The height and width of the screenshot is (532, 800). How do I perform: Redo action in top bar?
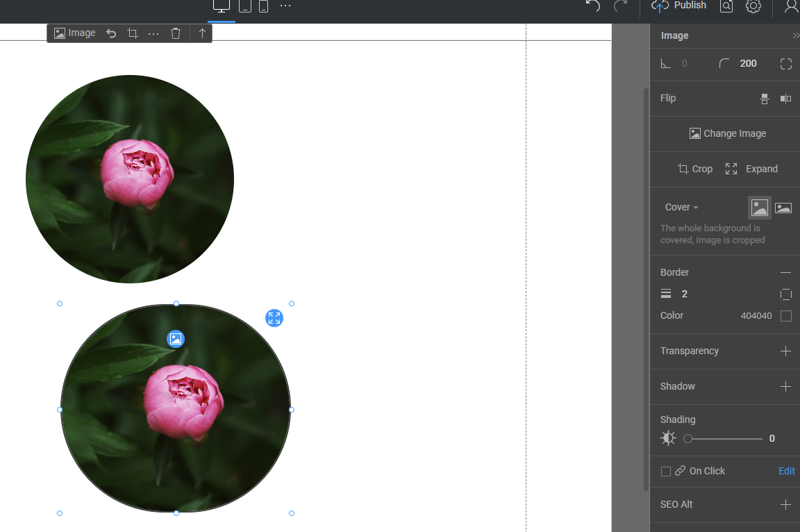point(620,6)
